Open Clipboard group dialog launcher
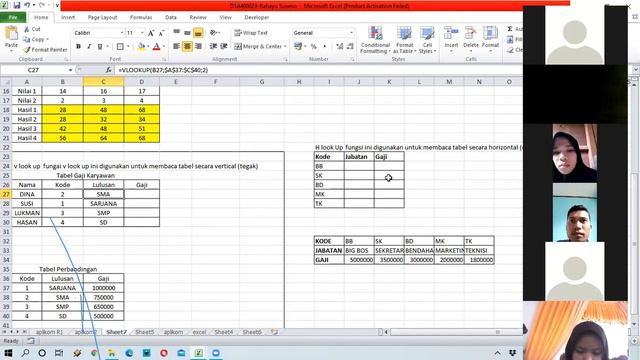This screenshot has height=360, width=640. [x=66, y=60]
